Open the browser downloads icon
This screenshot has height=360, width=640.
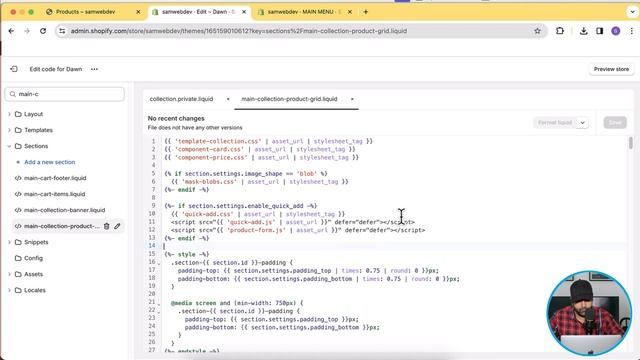point(584,31)
